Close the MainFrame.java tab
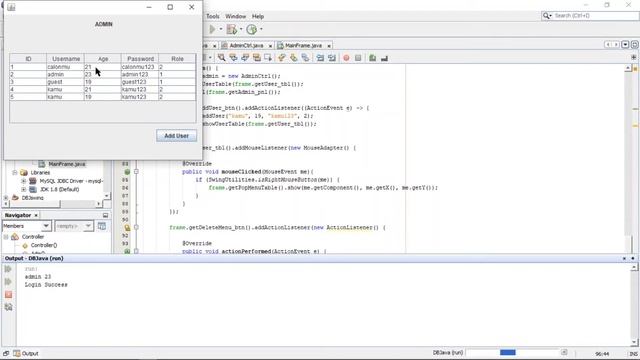 click(329, 46)
